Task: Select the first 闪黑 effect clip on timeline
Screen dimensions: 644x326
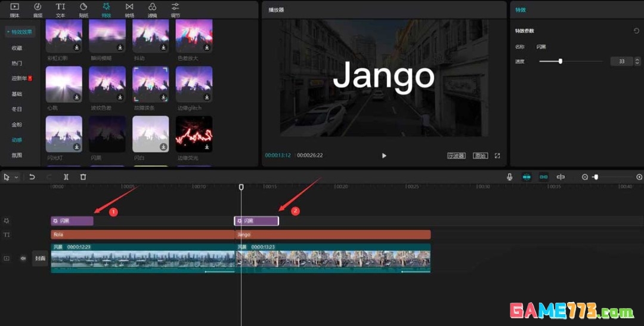Action: [72, 221]
